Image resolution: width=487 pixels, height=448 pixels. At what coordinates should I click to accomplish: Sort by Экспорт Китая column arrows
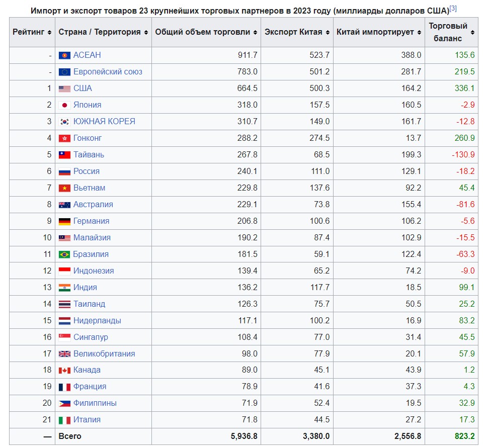click(328, 32)
